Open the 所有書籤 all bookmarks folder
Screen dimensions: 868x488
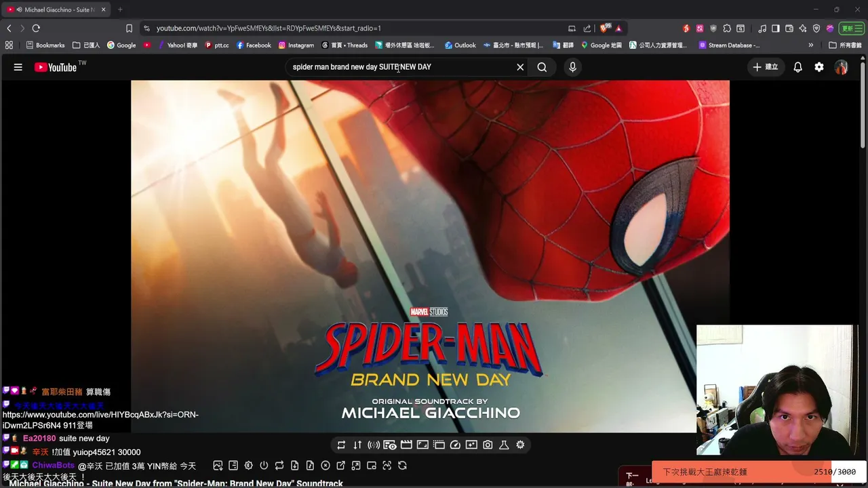click(846, 45)
